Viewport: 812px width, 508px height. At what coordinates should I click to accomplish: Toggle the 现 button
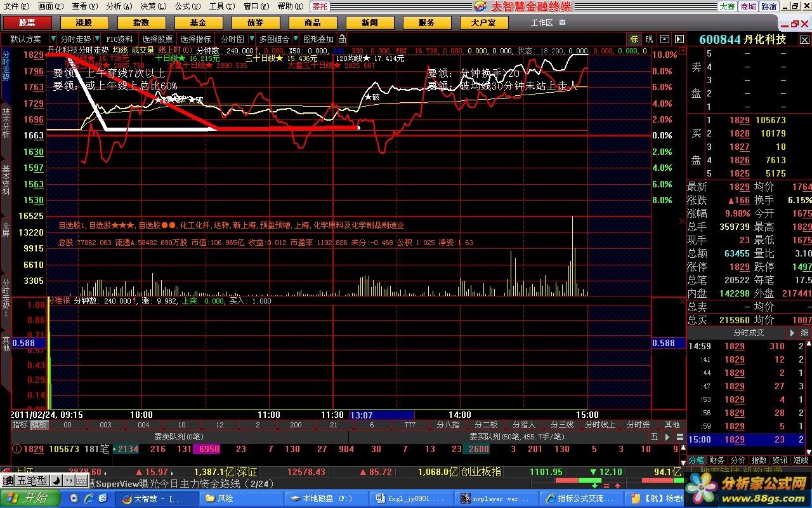[x=649, y=39]
